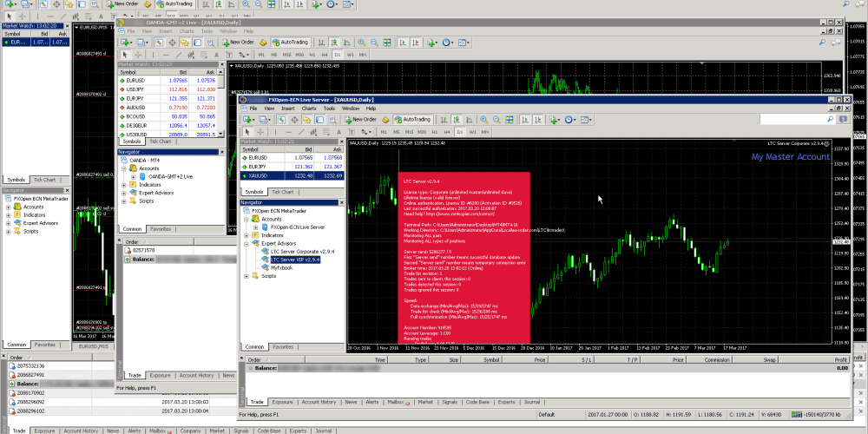This screenshot has width=868, height=434.
Task: Switch to Tick Chart tab in FXOpen window
Action: pos(282,192)
